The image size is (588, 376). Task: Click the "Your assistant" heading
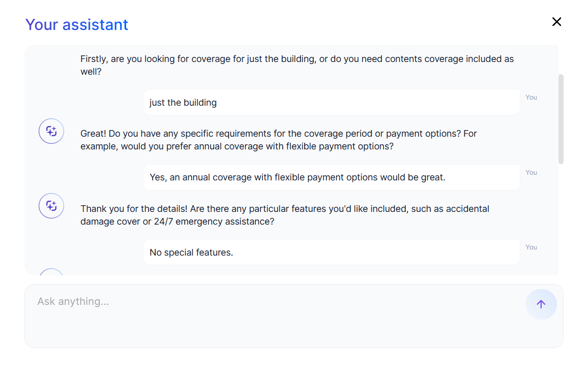click(x=77, y=24)
